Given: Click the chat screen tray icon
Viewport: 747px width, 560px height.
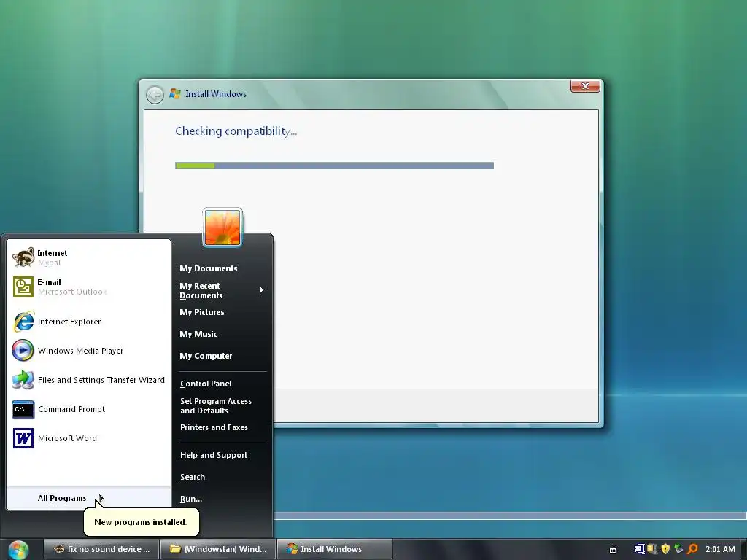Looking at the screenshot, I should (639, 549).
